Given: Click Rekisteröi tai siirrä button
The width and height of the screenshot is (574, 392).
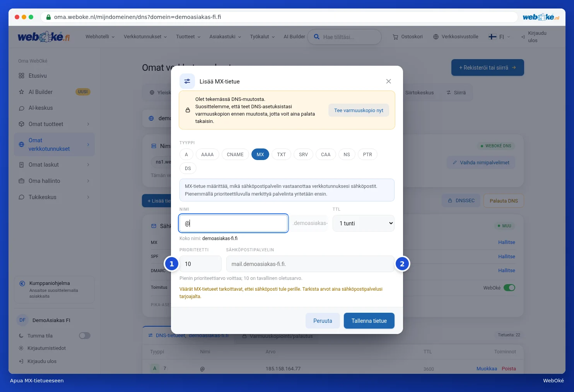Looking at the screenshot, I should [x=488, y=68].
